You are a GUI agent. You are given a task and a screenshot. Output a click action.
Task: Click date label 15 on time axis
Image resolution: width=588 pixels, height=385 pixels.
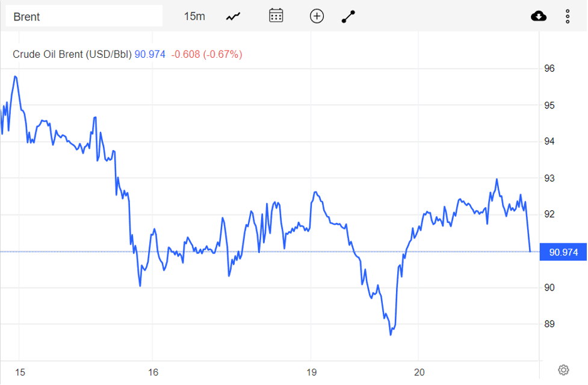pos(20,372)
